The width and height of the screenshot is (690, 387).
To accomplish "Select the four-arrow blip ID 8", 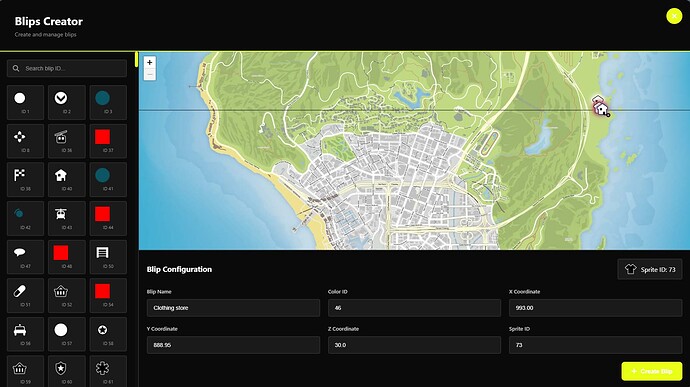I will point(25,141).
